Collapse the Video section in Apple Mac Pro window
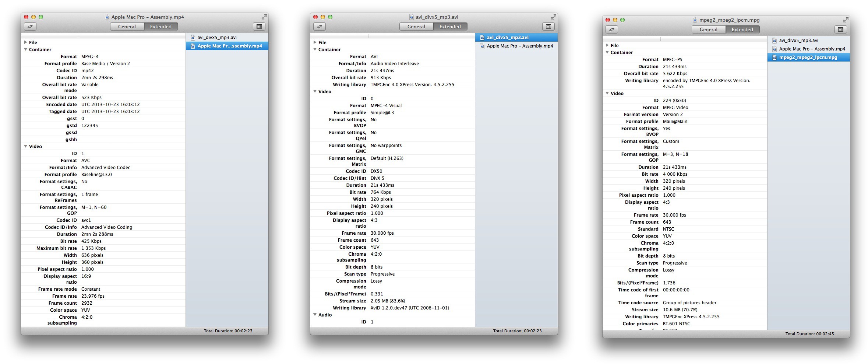Image resolution: width=868 pixels, height=364 pixels. click(x=26, y=146)
